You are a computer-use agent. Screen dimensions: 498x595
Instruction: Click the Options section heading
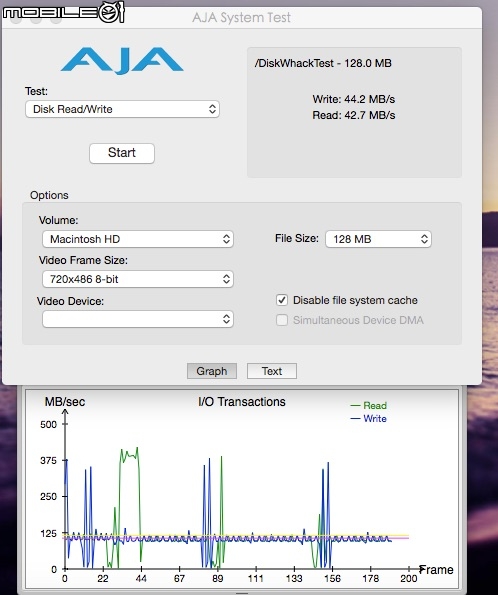pyautogui.click(x=49, y=195)
